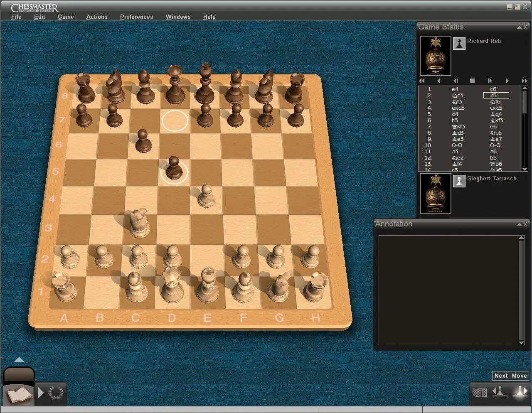The height and width of the screenshot is (413, 532).
Task: Jump to first move with rewind control
Action: (421, 81)
